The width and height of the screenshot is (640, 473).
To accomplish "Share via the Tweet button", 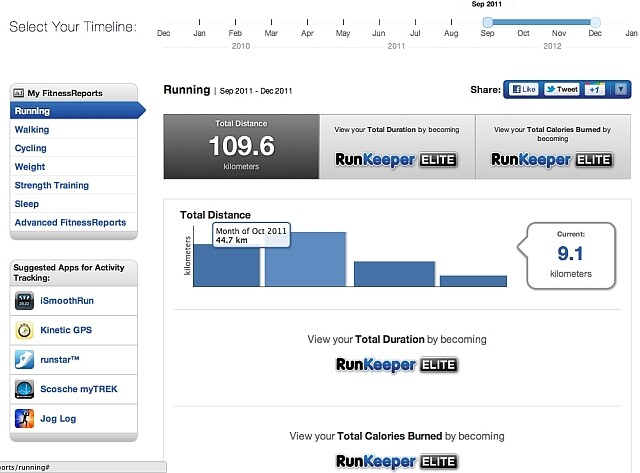I will (562, 89).
